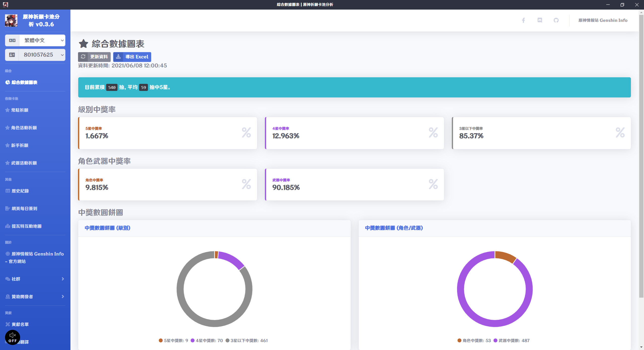Go to 角色活動祈願 in sidebar

tap(24, 128)
